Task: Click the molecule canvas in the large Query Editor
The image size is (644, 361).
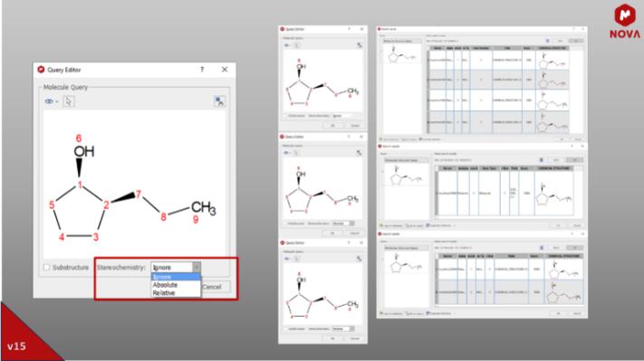Action: pyautogui.click(x=135, y=184)
